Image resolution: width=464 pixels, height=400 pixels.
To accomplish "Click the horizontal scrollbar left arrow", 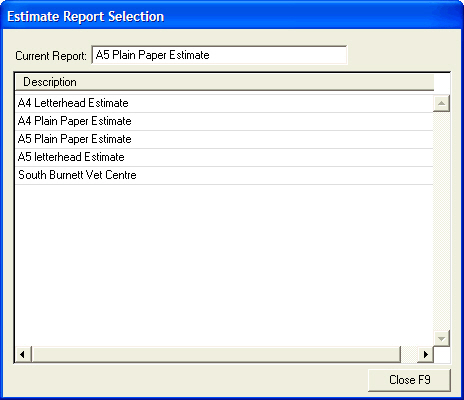I will (x=22, y=354).
